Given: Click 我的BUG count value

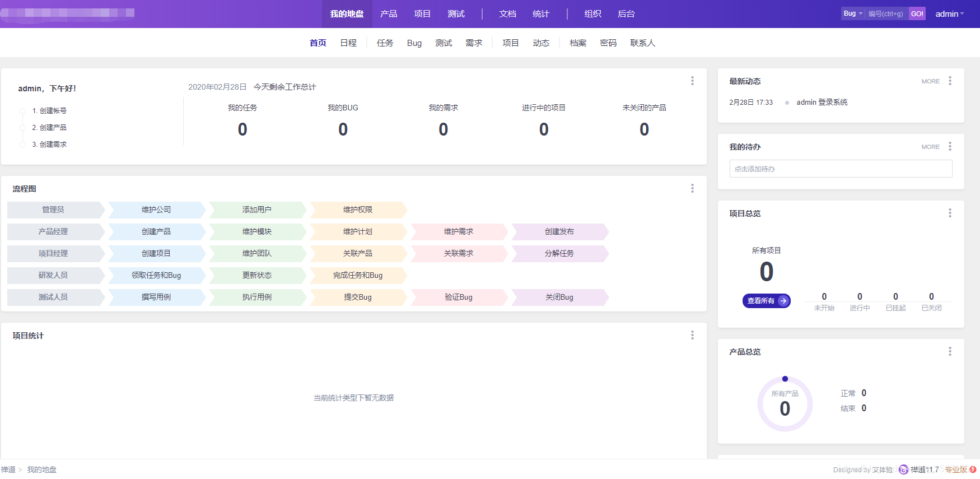Looking at the screenshot, I should 343,129.
